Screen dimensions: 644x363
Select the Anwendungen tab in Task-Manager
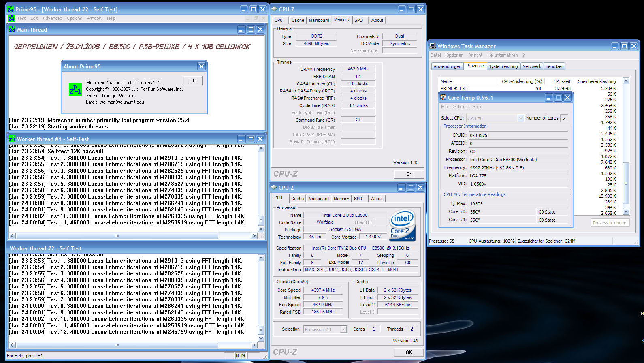447,66
